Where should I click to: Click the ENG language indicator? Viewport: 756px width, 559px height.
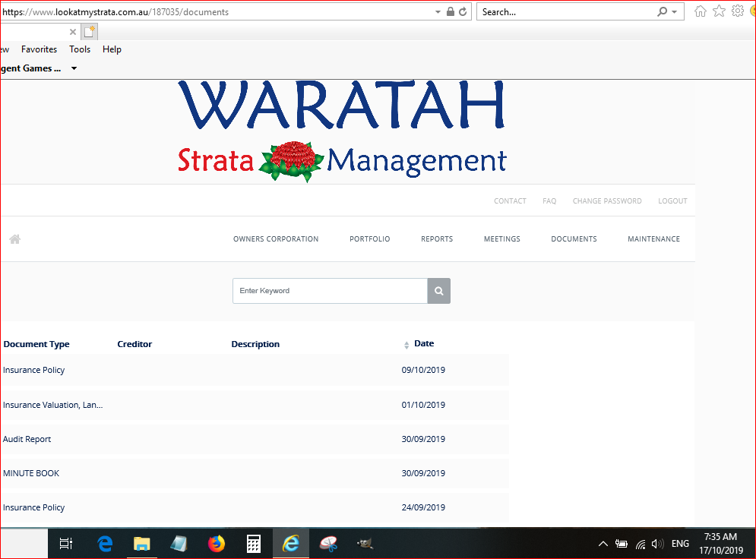point(680,544)
